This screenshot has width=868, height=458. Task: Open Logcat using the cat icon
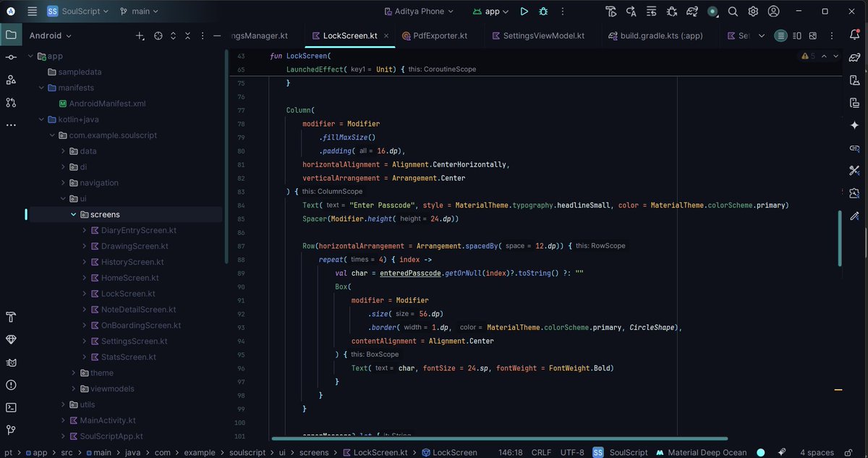tap(10, 364)
